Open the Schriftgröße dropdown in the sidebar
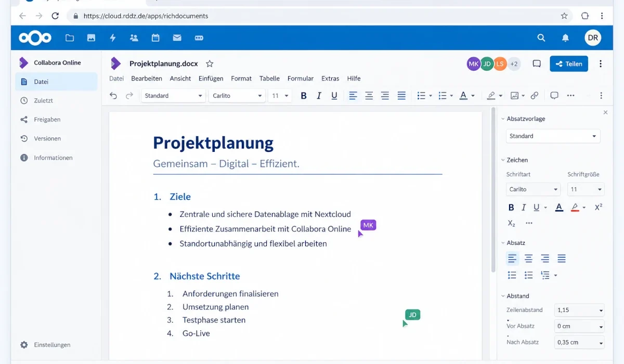The height and width of the screenshot is (364, 624). (x=586, y=189)
